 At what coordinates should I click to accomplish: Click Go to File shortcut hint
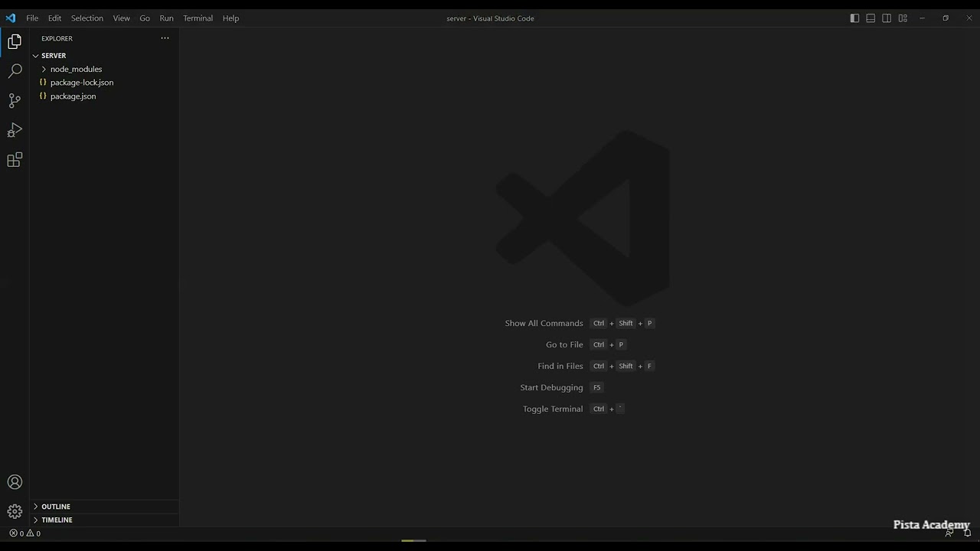click(586, 344)
